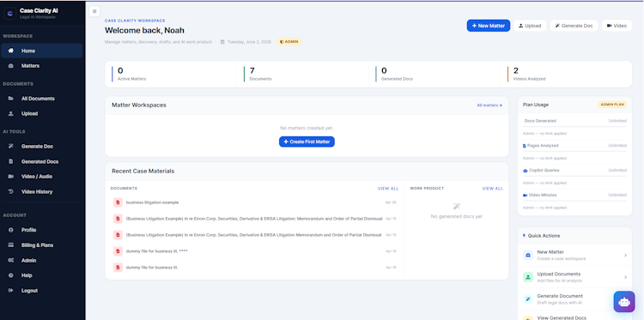
Task: Click the Upload icon in the sidebar
Action: coord(11,113)
